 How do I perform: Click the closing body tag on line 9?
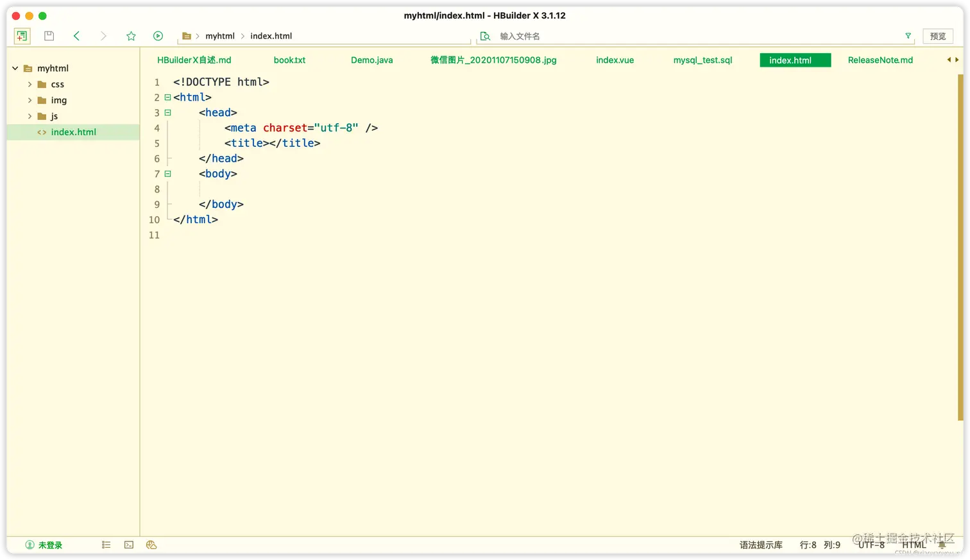point(221,205)
